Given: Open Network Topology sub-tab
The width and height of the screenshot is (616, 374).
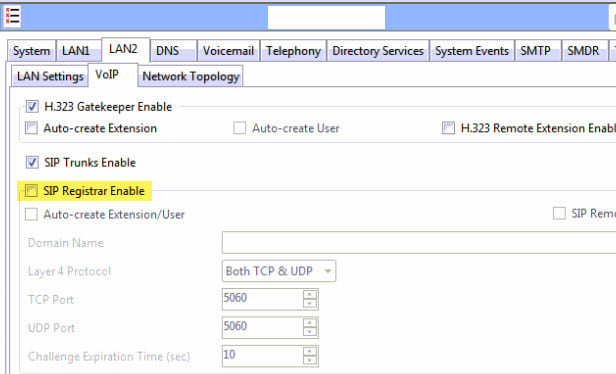Looking at the screenshot, I should click(x=191, y=76).
